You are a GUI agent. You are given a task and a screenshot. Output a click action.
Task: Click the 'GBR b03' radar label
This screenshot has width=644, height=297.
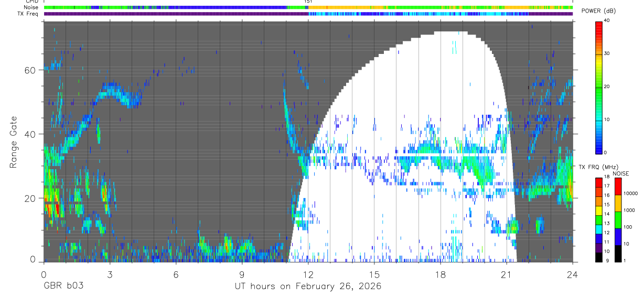[x=62, y=287]
